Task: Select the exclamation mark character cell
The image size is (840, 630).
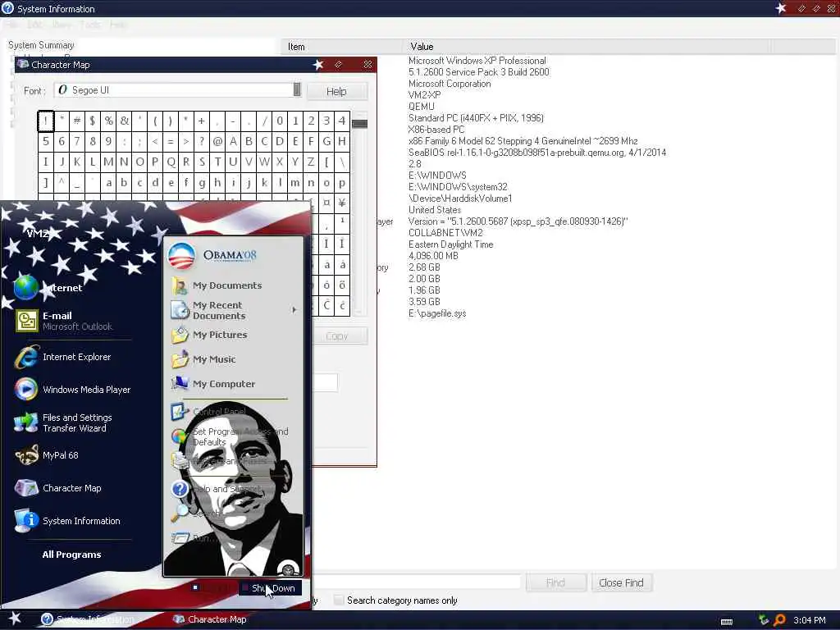Action: point(46,121)
